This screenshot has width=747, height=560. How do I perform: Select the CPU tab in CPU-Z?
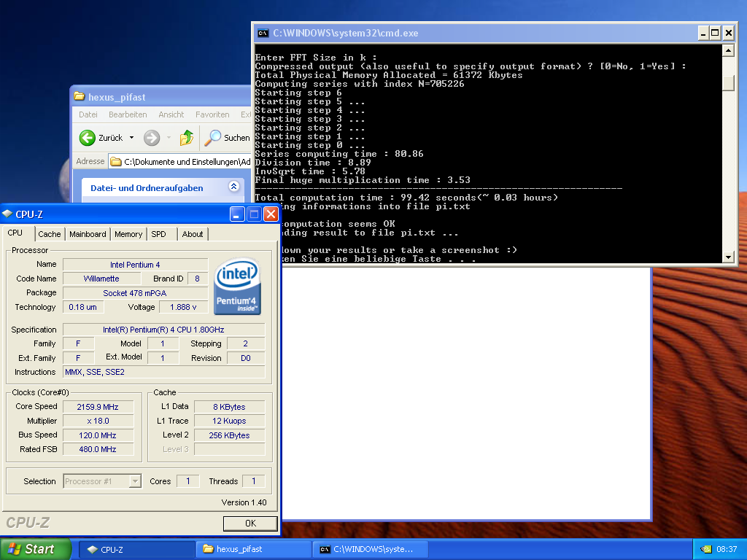tap(15, 233)
